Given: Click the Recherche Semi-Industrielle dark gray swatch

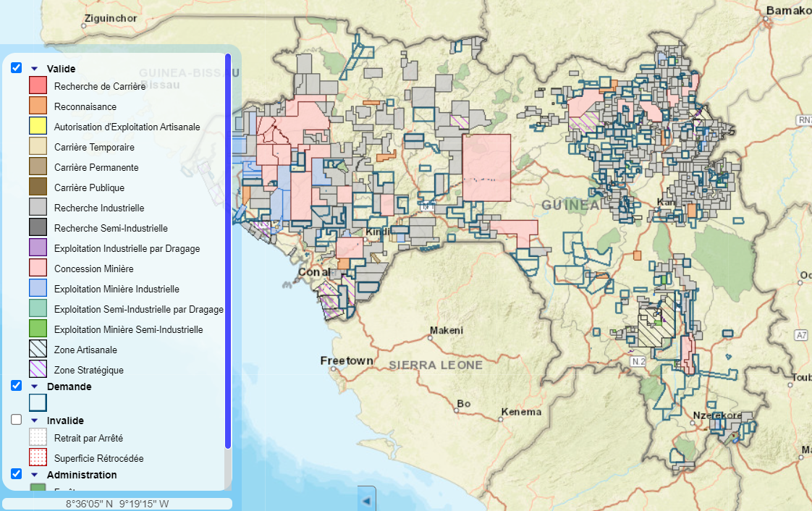Looking at the screenshot, I should pos(38,227).
